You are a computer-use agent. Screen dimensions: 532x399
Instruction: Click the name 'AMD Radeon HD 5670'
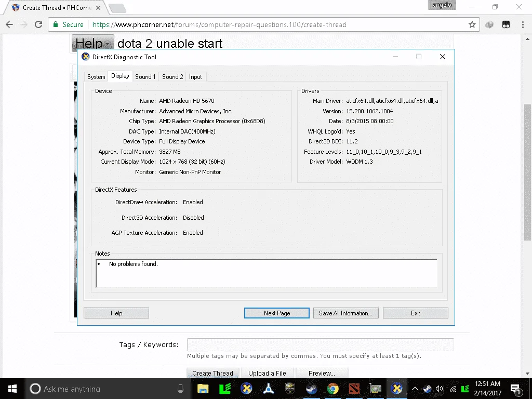point(187,101)
